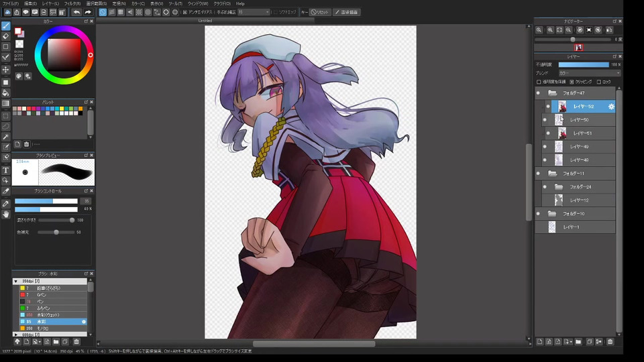Viewport: 644px width, 362px height.
Task: Add new brush icon in brush panel
Action: pos(26,341)
